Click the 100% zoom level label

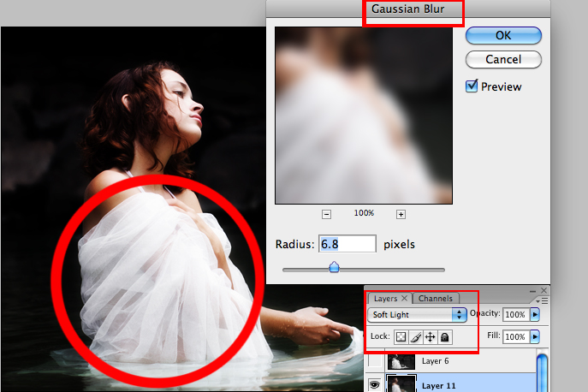(364, 213)
